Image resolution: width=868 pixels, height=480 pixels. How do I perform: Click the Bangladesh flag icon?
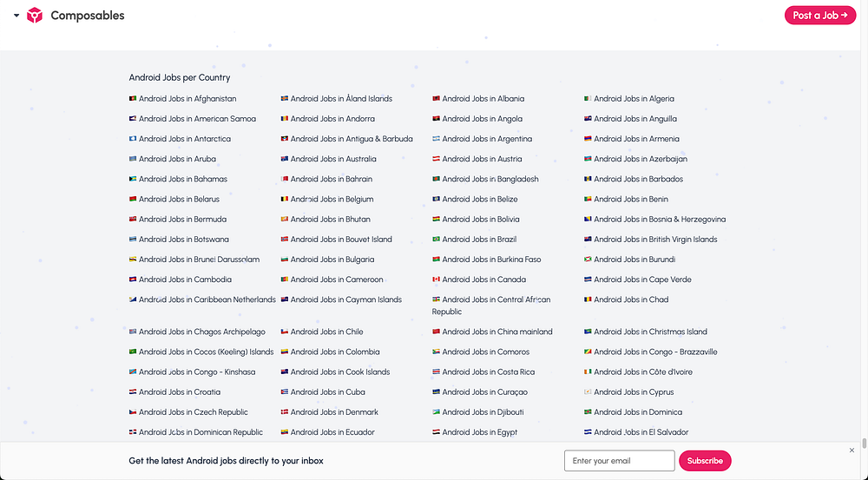437,179
